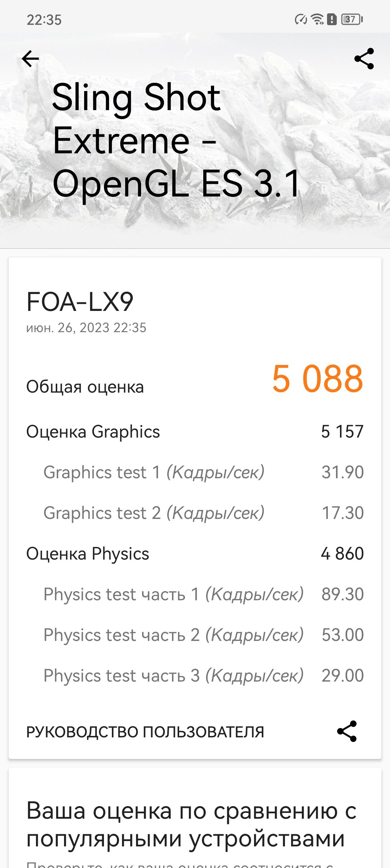Select the Оценка Physics row
The image size is (390, 868).
click(x=195, y=553)
